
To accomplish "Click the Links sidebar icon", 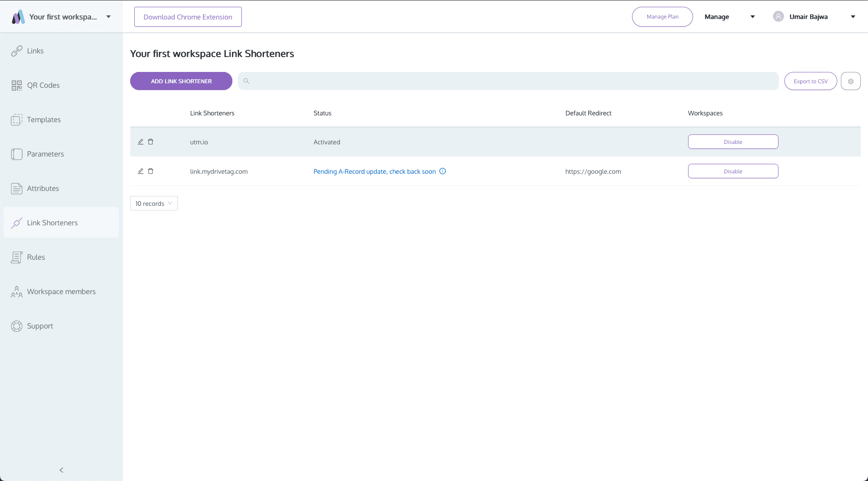I will pos(17,51).
